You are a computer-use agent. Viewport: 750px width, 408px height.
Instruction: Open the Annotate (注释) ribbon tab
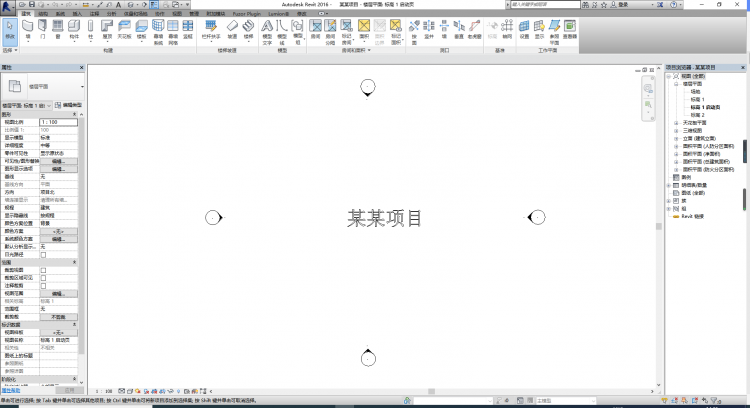(94, 14)
